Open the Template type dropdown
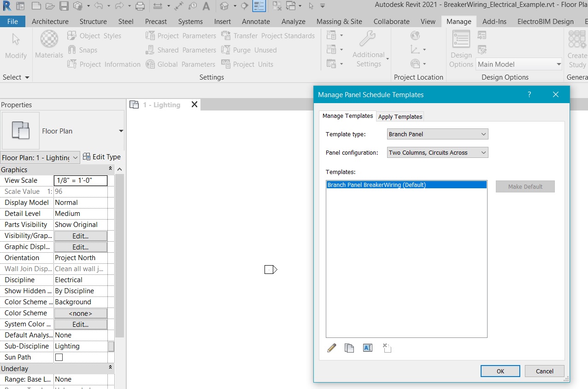Viewport: 588px width, 389px height. tap(437, 134)
